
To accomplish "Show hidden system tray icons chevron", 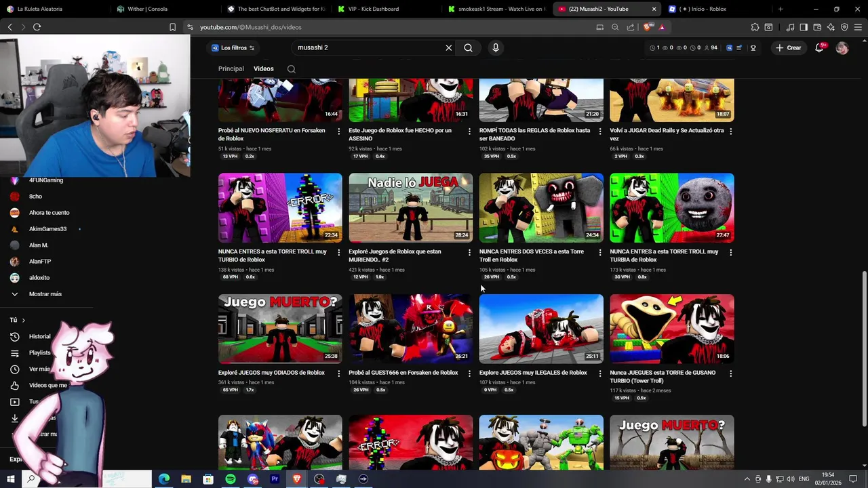I will point(747,479).
